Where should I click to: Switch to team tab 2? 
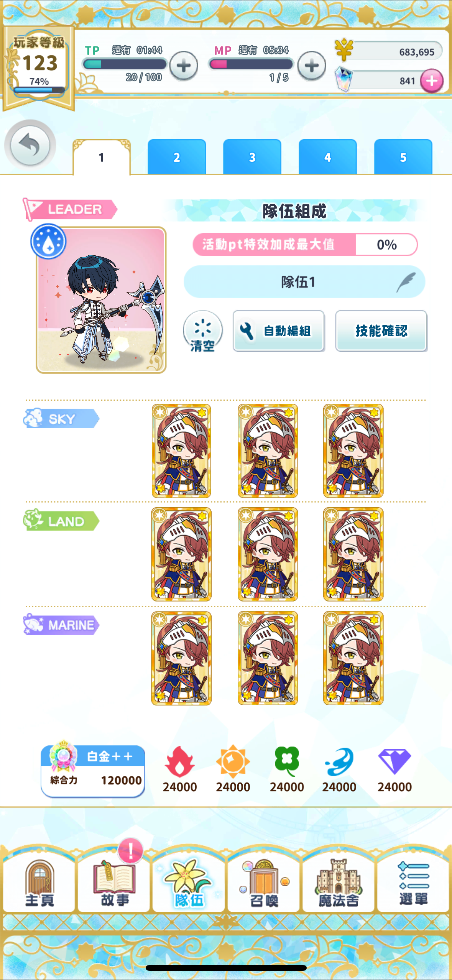[177, 157]
